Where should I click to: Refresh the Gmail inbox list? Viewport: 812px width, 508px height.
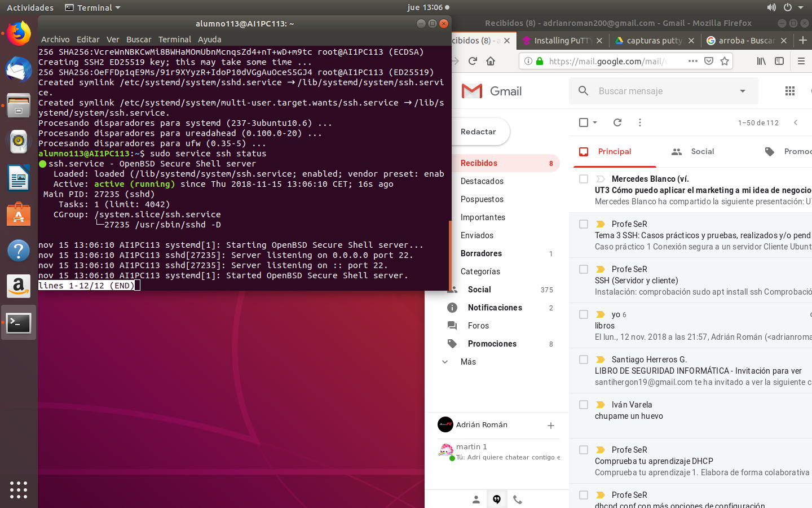tap(617, 122)
